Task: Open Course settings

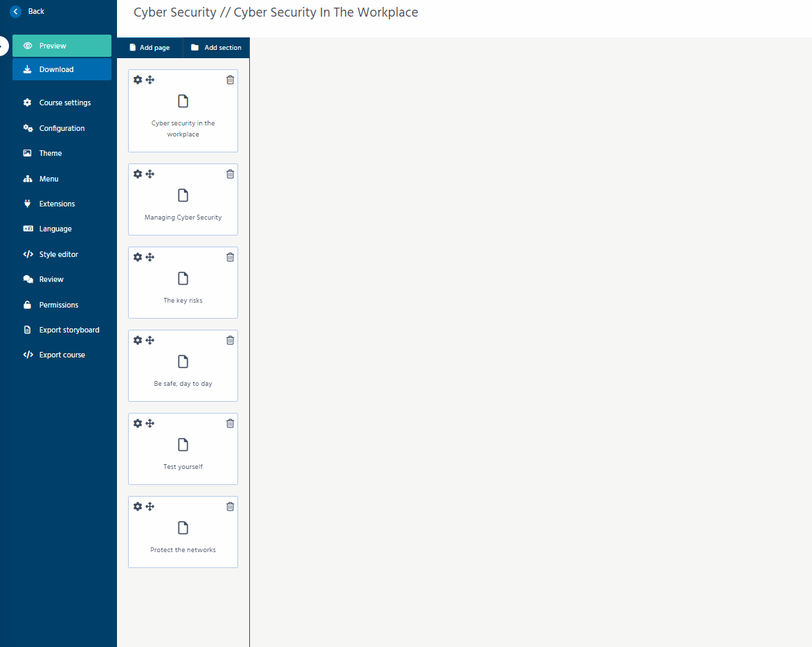Action: point(64,103)
